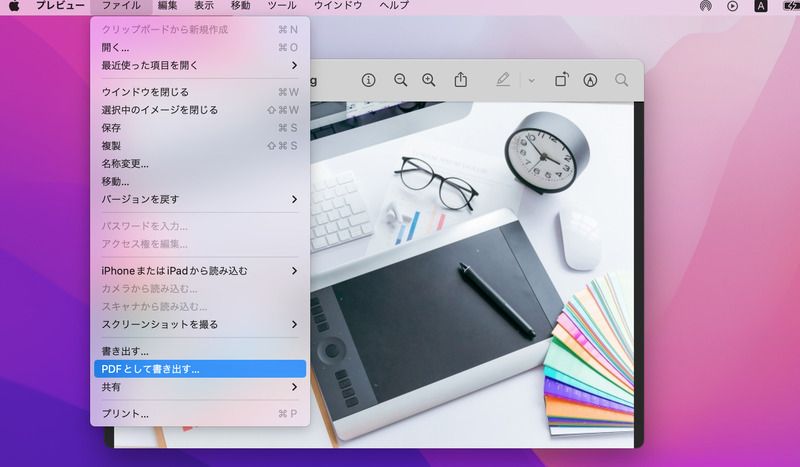Choose 選択中のイメージを閉じる
The width and height of the screenshot is (800, 467).
pos(200,110)
